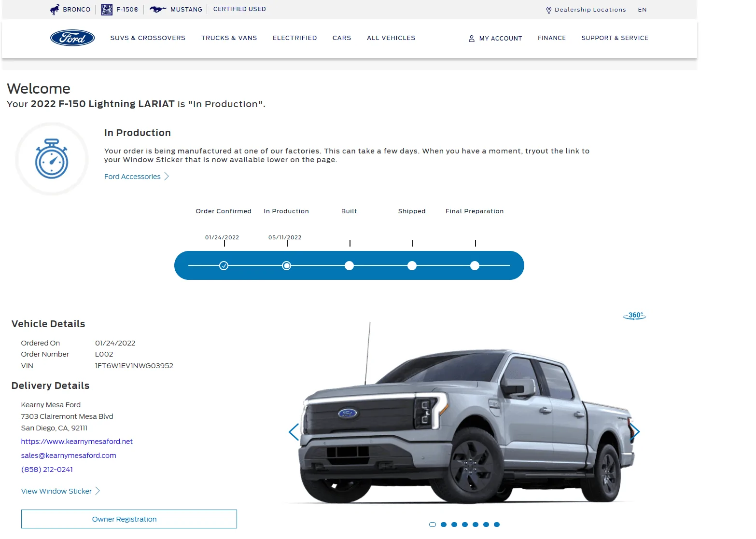Expand the Ford Accessories chevron

167,176
